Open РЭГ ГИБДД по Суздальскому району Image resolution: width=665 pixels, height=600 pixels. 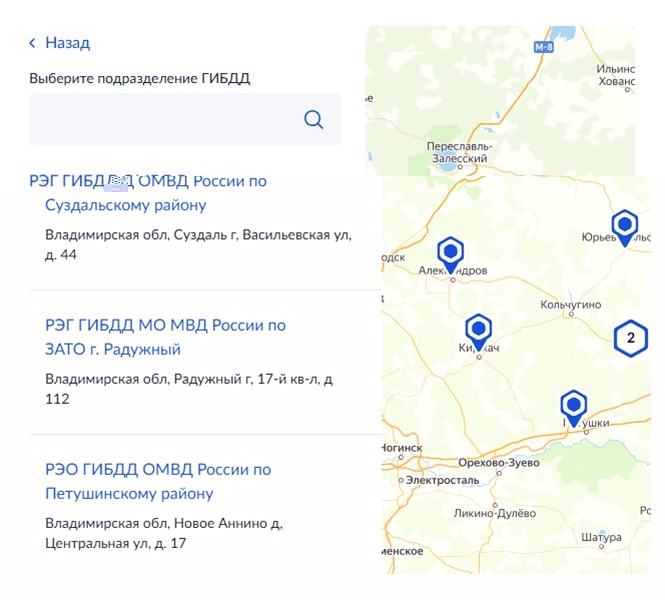pos(148,193)
